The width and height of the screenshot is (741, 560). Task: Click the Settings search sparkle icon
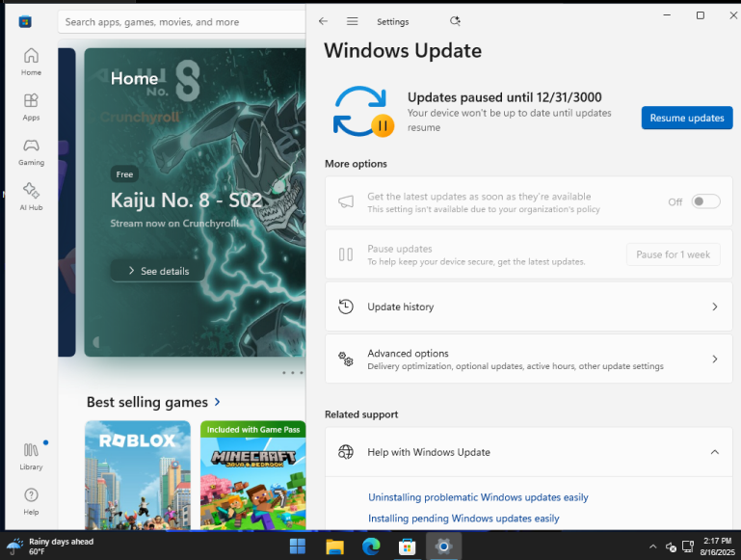[455, 21]
